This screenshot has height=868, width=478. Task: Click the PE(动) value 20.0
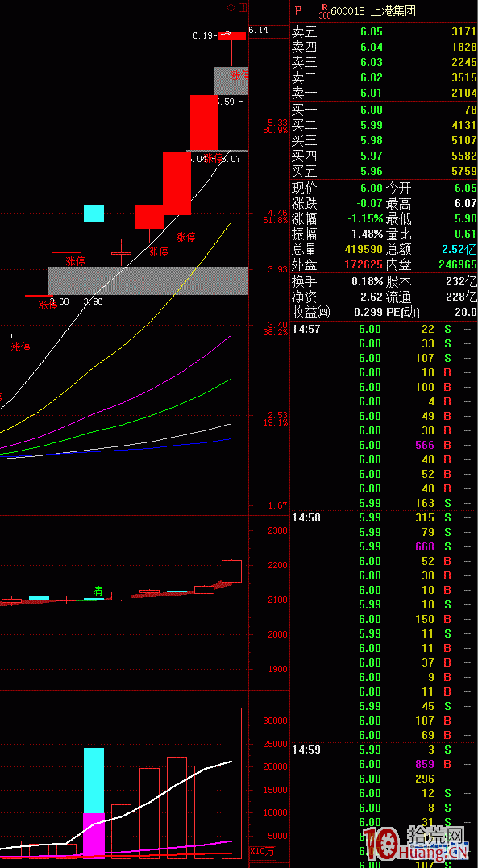(x=465, y=312)
